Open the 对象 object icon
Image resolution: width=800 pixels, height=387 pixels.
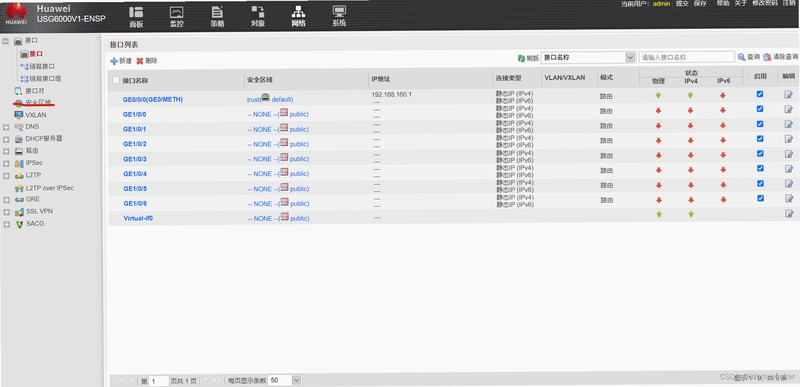pos(258,16)
